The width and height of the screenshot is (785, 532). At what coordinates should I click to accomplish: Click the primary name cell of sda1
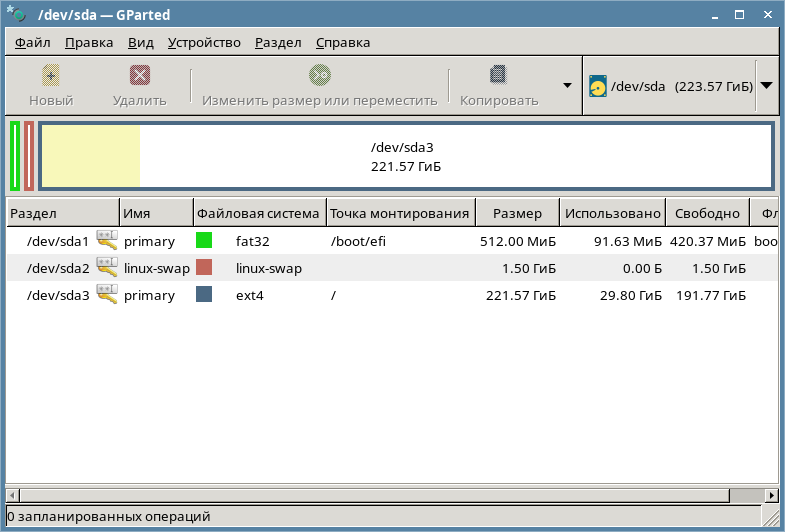point(149,241)
